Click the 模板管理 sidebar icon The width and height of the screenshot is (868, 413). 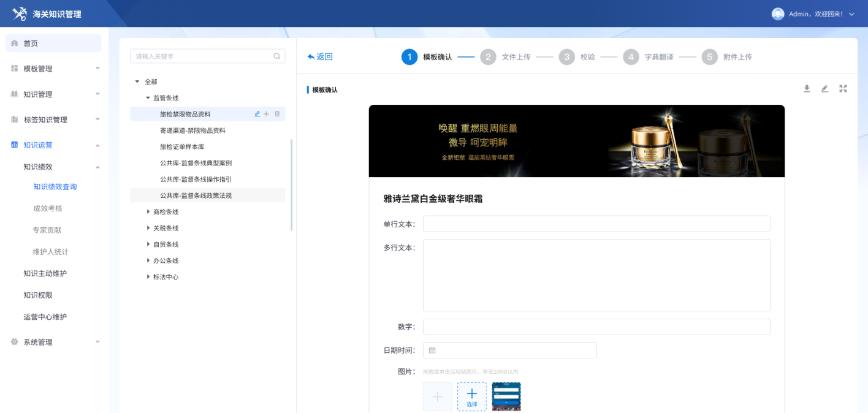pos(15,69)
